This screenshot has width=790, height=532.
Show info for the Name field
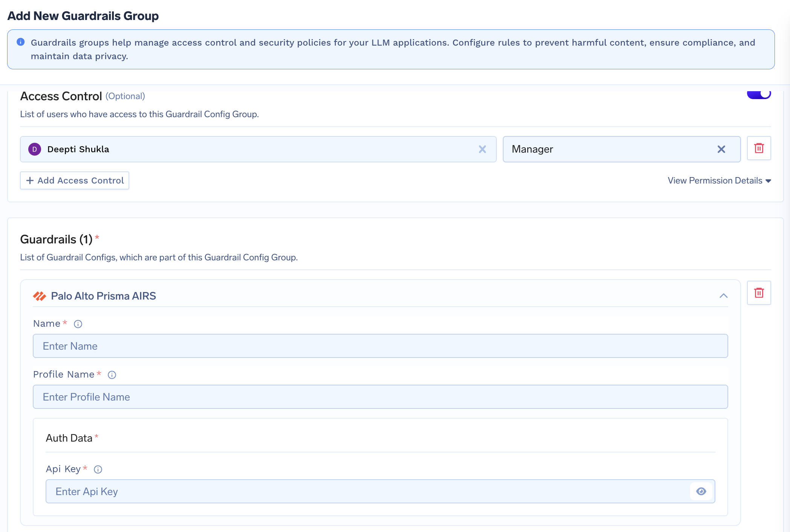tap(78, 324)
